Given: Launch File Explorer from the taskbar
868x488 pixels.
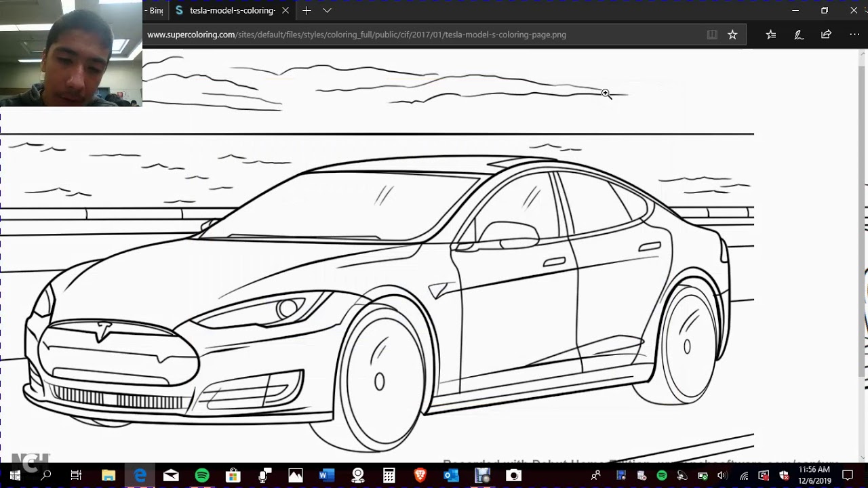Looking at the screenshot, I should (x=108, y=476).
